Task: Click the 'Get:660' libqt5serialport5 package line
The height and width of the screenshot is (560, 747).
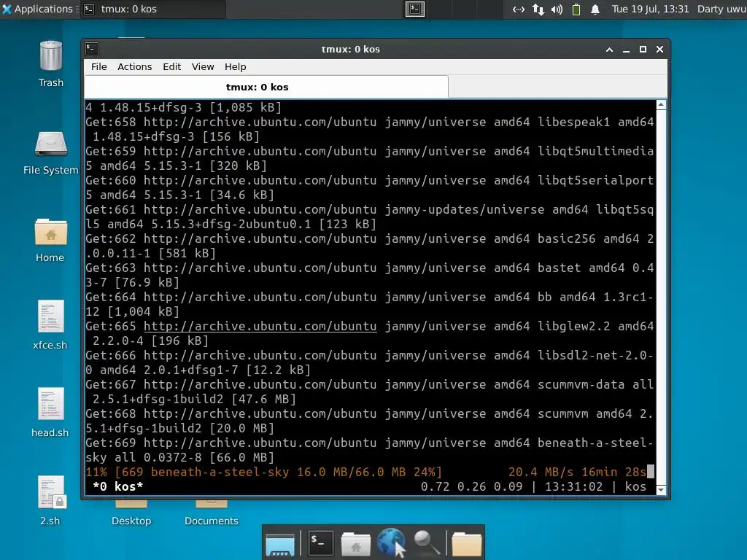Action: point(370,187)
